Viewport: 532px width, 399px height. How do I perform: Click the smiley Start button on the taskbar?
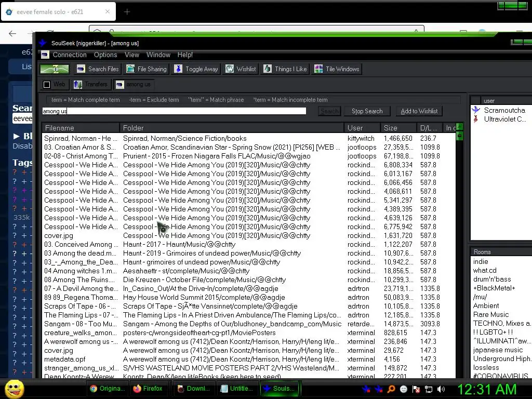coord(15,389)
